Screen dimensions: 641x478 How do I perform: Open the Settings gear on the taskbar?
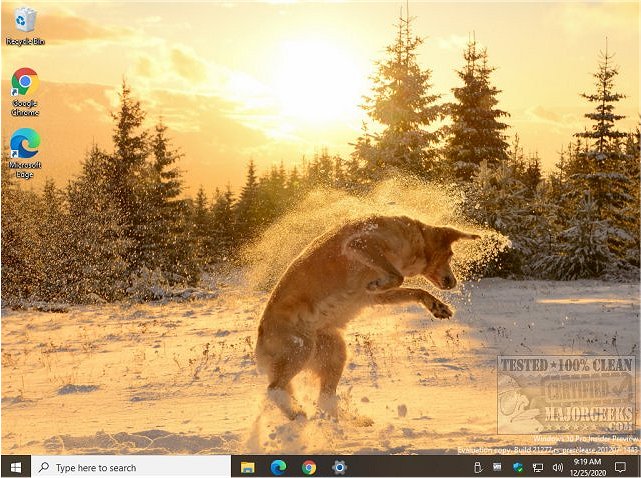coord(339,467)
